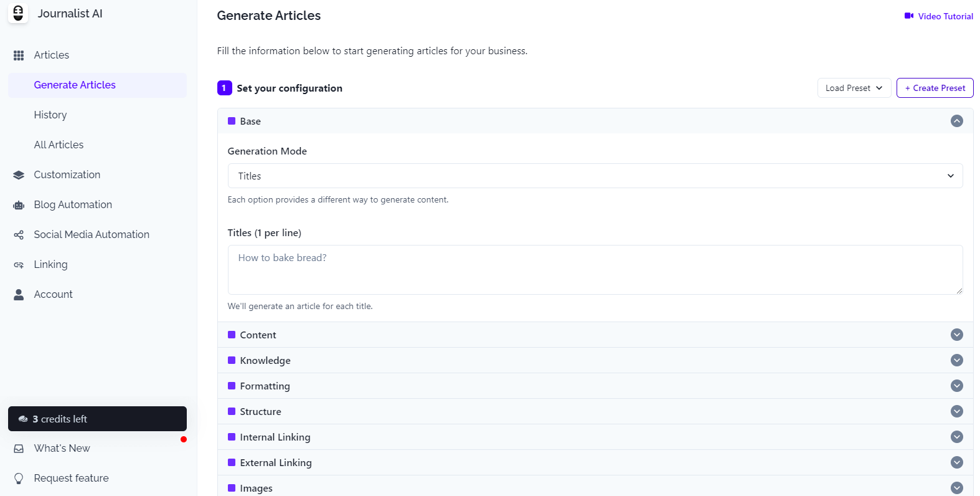Collapse the Base section
Image resolution: width=980 pixels, height=496 pixels.
pos(956,121)
